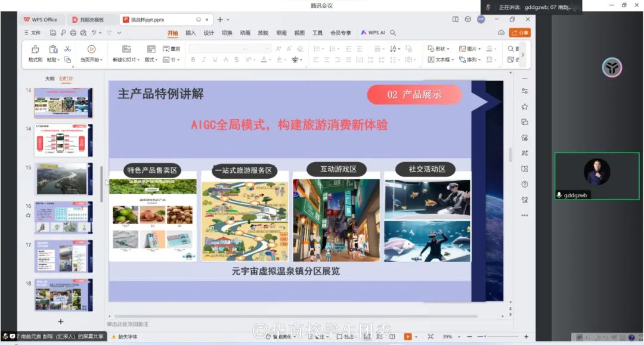Open the Shapes (形状) dropdown
Screen dimensions: 644x345
click(439, 49)
